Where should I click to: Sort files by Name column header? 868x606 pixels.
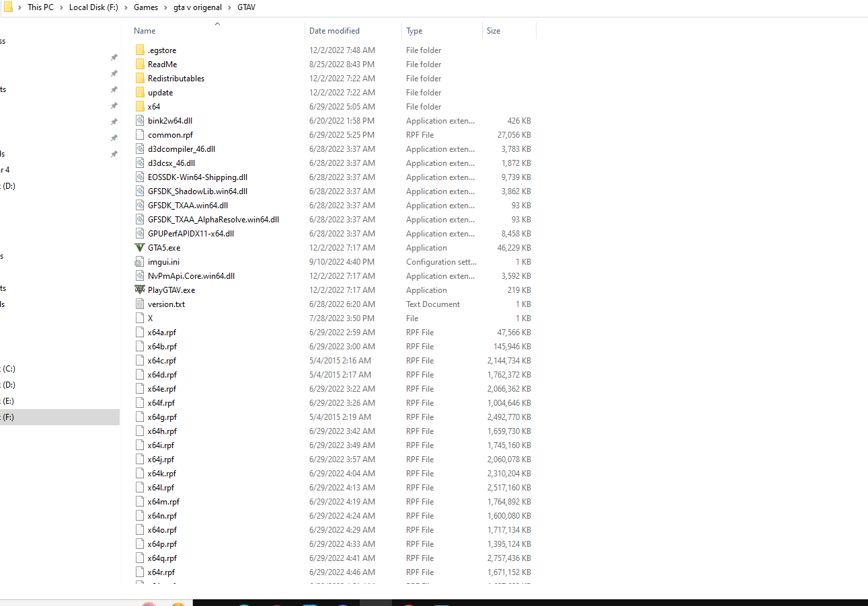(145, 31)
